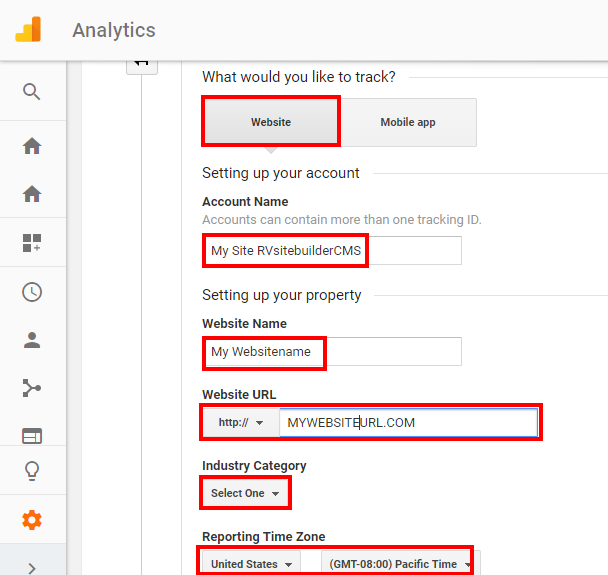Click the Discover lightbulb icon

pyautogui.click(x=32, y=471)
